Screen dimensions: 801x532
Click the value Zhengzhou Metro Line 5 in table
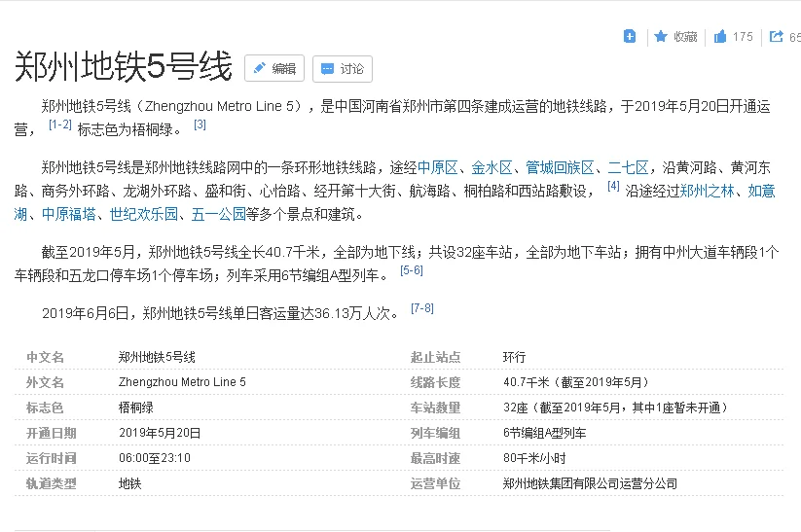[x=182, y=382]
